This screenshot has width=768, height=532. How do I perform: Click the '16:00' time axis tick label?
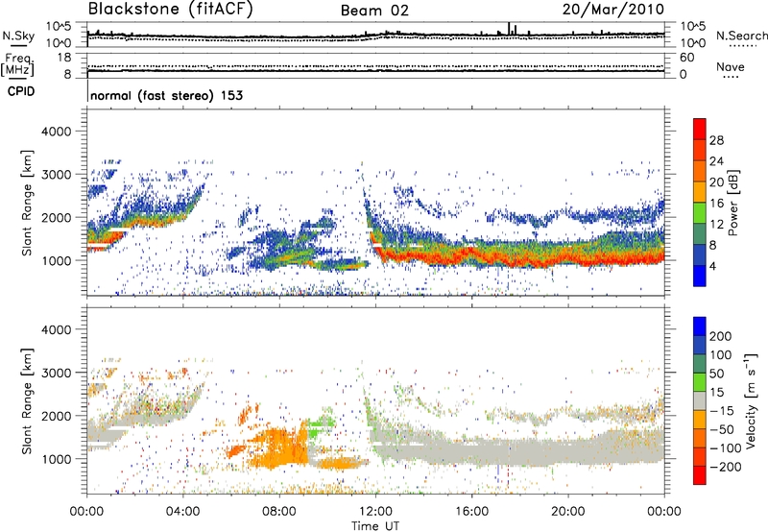471,512
